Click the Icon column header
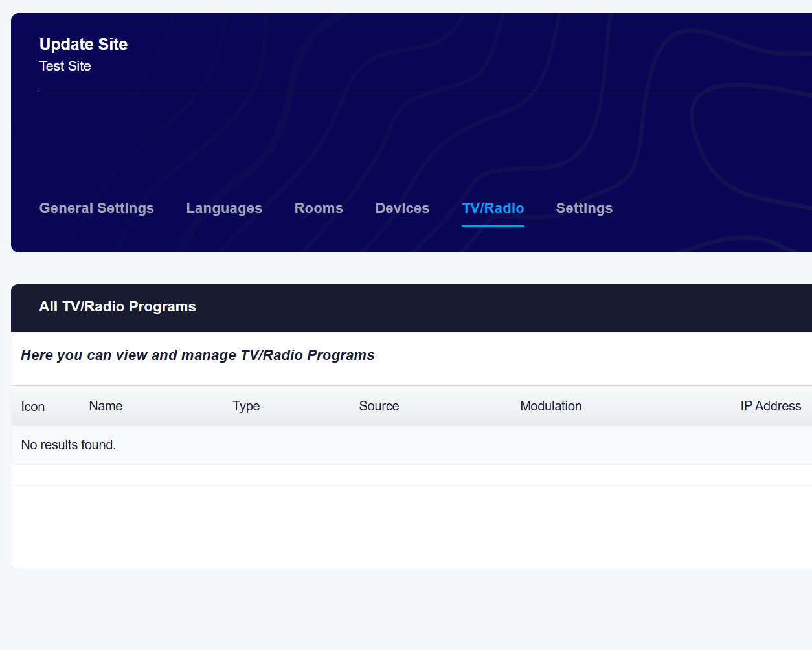The image size is (812, 650). coord(33,407)
